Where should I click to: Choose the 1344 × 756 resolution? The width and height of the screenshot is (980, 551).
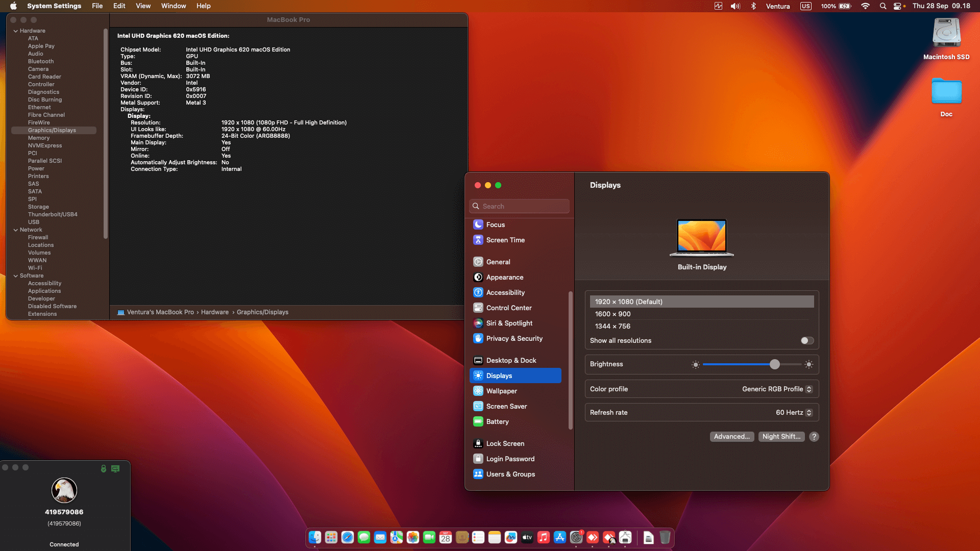pos(612,326)
